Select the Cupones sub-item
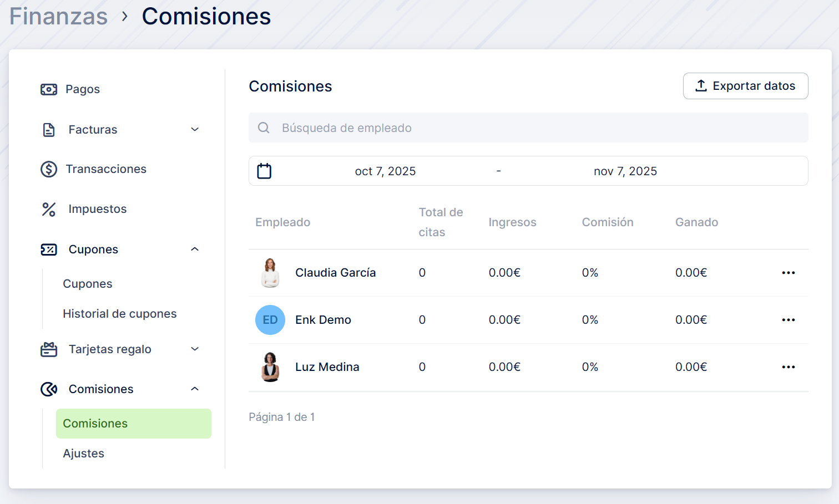Screen dimensions: 839x504 [x=88, y=284]
